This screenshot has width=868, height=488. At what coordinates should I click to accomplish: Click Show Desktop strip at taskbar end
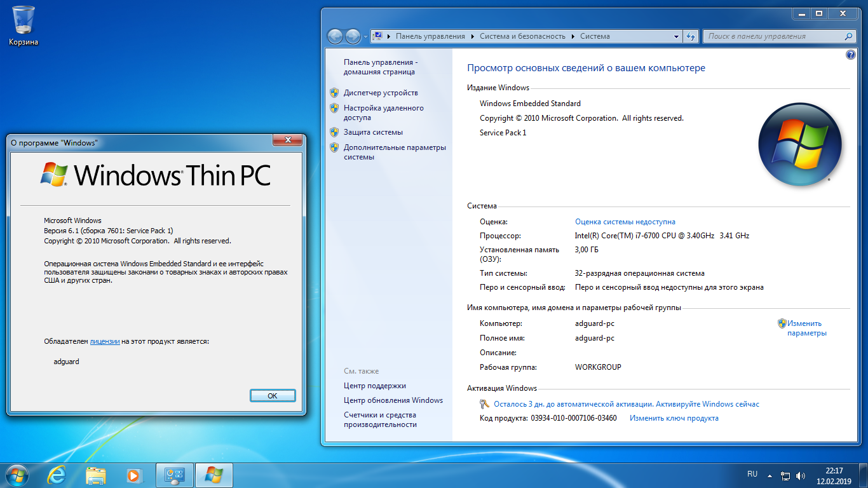(863, 475)
